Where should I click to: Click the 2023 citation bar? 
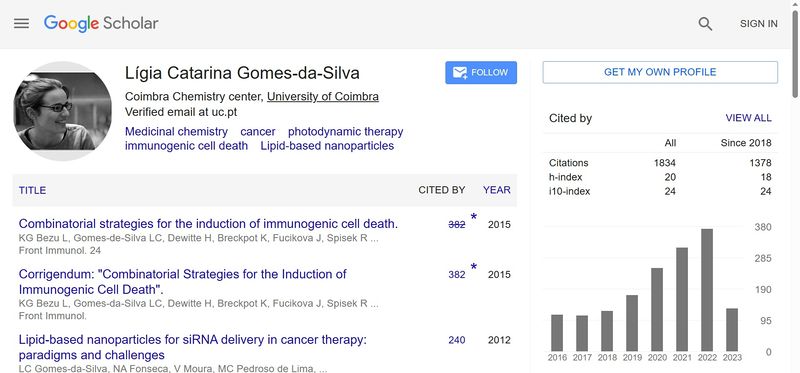coord(732,330)
